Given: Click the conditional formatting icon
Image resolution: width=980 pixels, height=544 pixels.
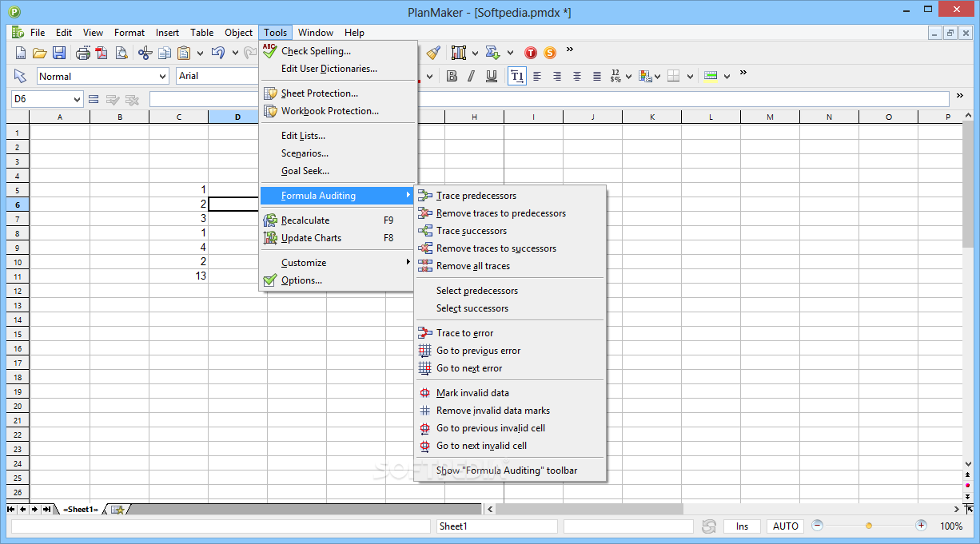Looking at the screenshot, I should point(645,76).
